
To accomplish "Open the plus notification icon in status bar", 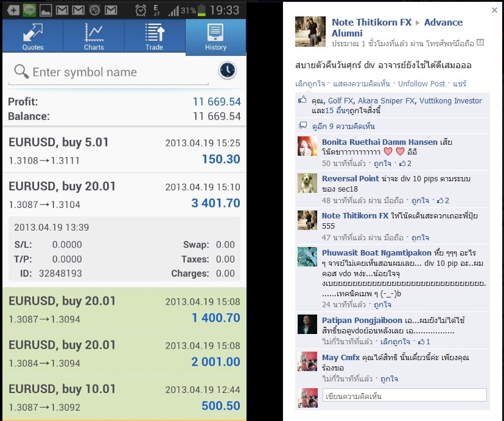I will click(13, 10).
